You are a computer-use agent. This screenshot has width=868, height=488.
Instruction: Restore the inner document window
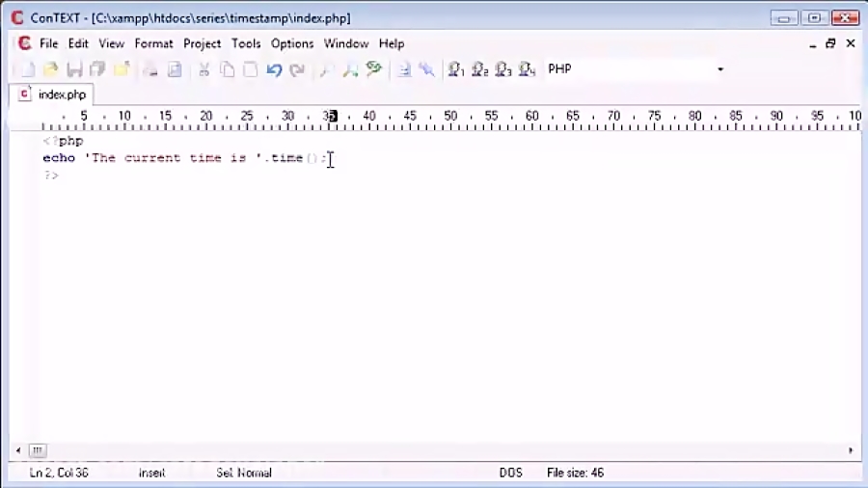point(830,43)
